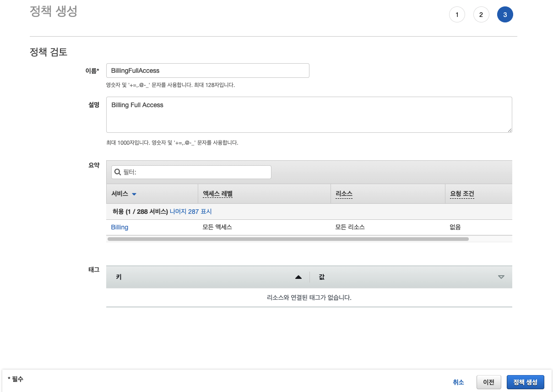Create the policy with 정책 생성 button
Screen dimensions: 553x392
pos(526,382)
